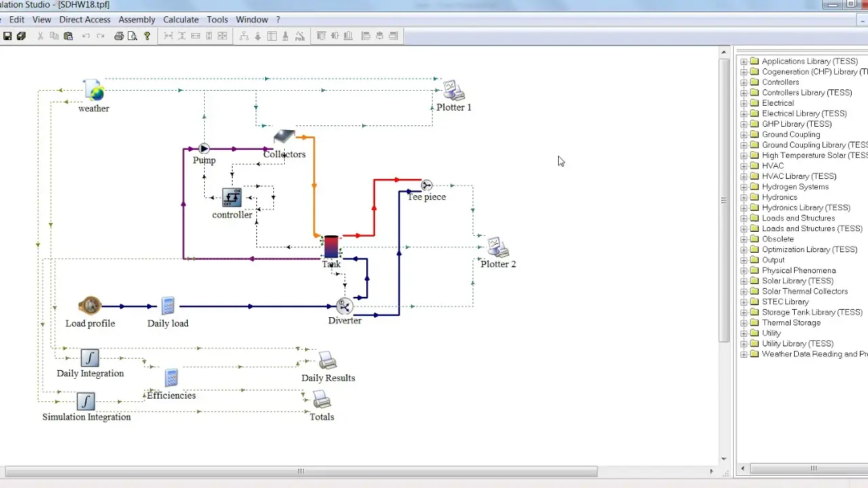This screenshot has width=868, height=488.
Task: Click the yellow question mark help icon
Action: click(x=146, y=36)
